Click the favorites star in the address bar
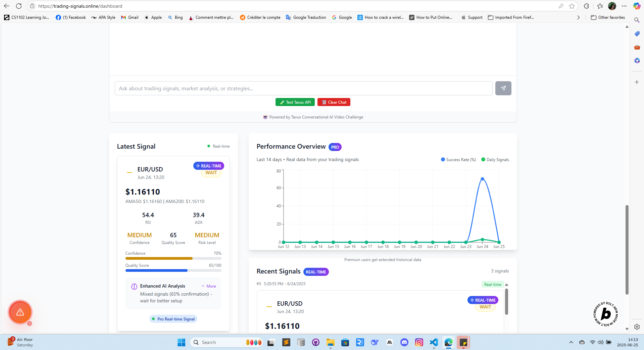644x350 pixels. [572, 6]
